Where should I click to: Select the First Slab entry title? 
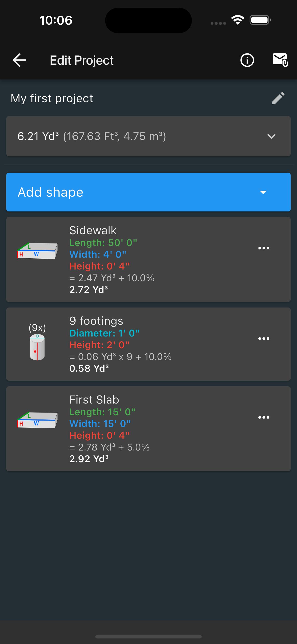94,399
